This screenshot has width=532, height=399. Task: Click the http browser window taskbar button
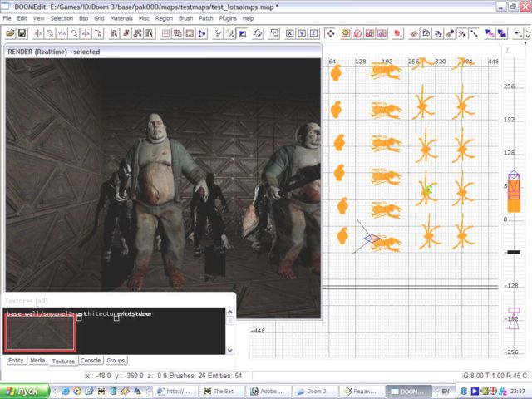[177, 392]
